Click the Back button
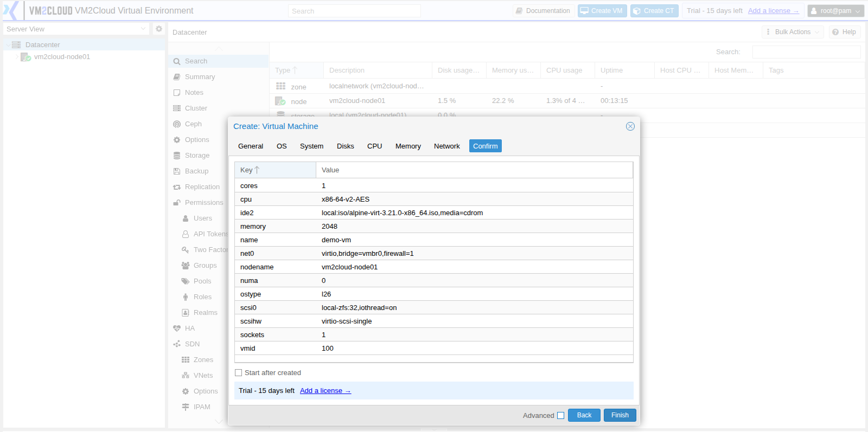Screen dimensions: 868x432 (584, 415)
